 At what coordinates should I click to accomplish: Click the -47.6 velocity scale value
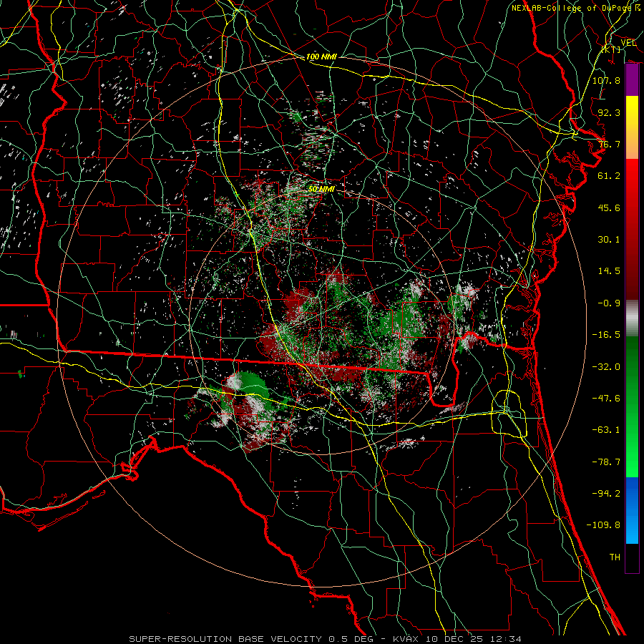(x=606, y=399)
